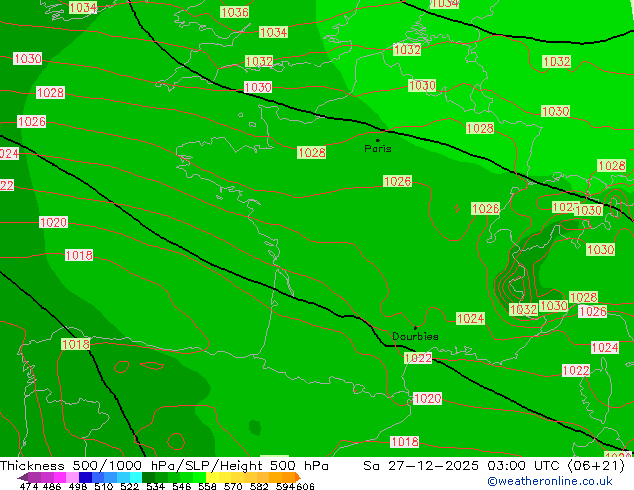The height and width of the screenshot is (490, 634).
Task: Click the '(06+21)' forecast run text
Action: (x=596, y=466)
